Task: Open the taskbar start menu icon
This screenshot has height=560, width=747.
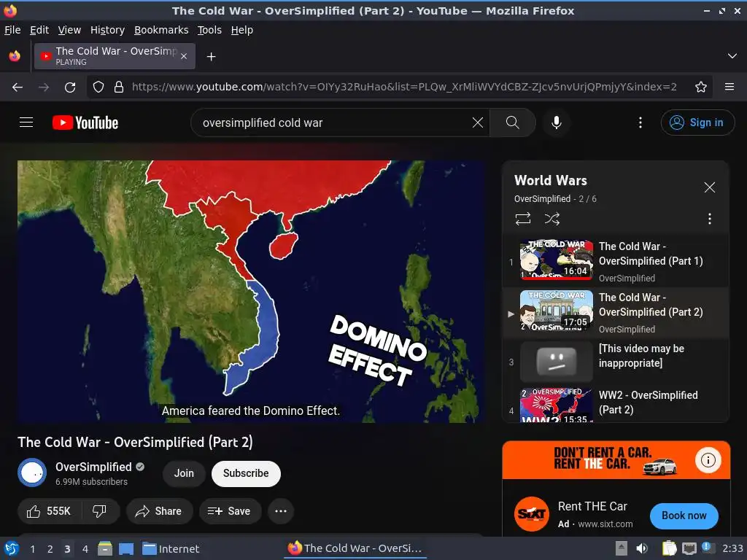Action: [x=12, y=548]
